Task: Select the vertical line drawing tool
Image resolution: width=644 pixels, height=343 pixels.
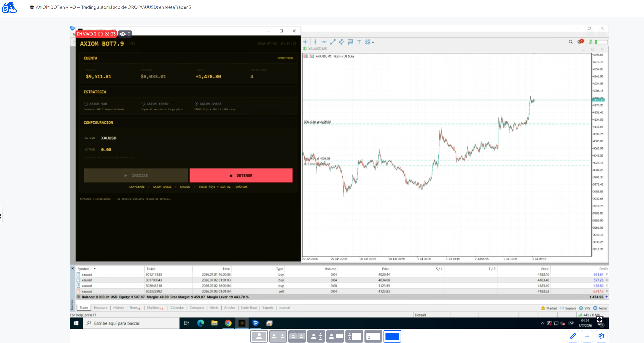Action: pos(315,42)
